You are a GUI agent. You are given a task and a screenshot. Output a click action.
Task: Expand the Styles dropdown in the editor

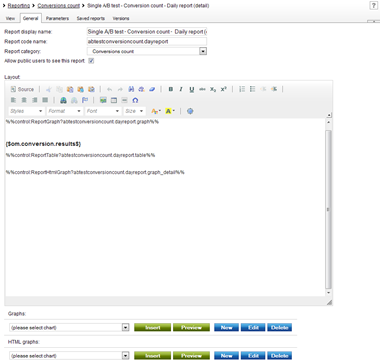pos(26,111)
